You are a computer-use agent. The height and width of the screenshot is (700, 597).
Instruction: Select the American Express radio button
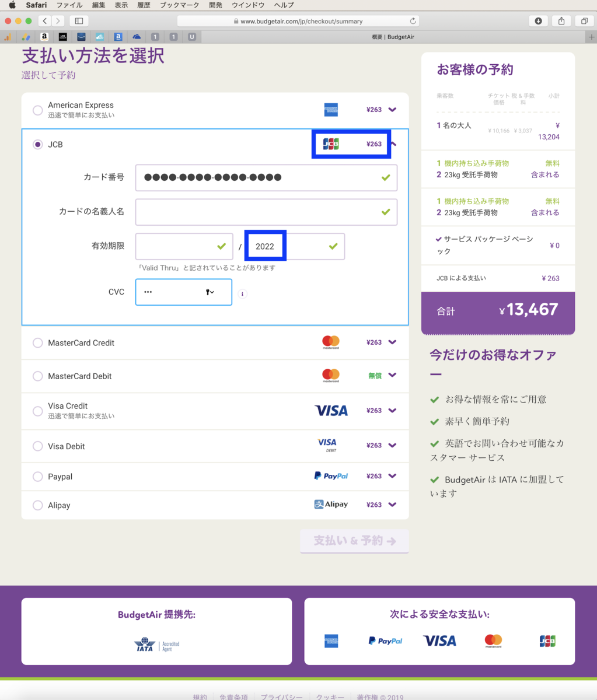click(x=38, y=110)
